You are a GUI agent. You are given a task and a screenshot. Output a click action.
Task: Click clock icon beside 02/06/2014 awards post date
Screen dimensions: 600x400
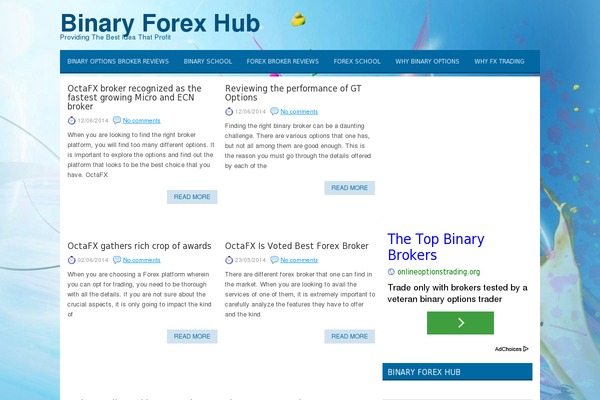click(72, 260)
